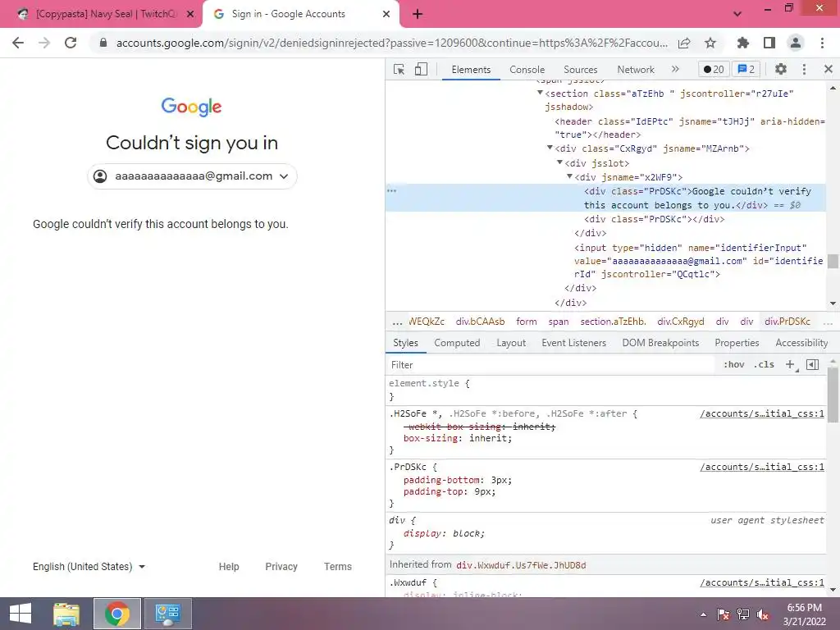
Task: Open Chrome profile avatar
Action: [x=796, y=43]
